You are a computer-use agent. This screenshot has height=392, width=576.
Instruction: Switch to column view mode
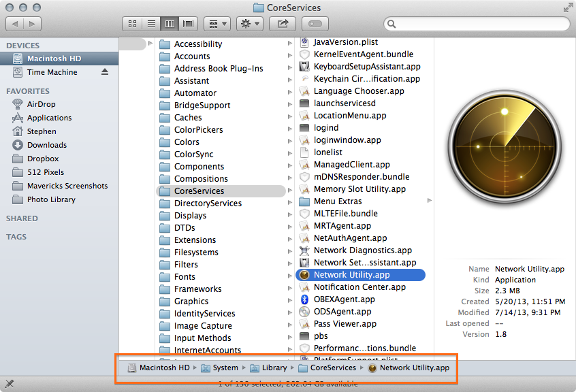[x=170, y=24]
